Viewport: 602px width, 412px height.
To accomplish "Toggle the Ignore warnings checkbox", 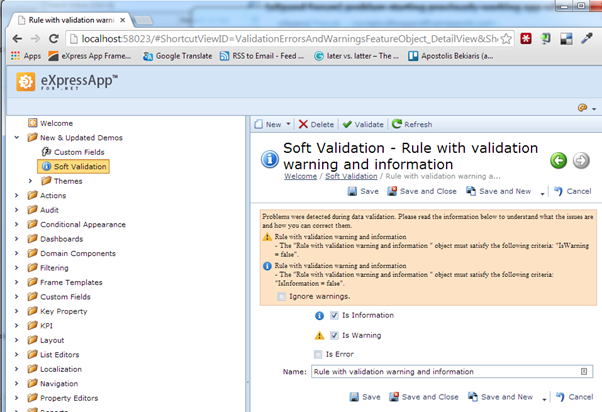I will click(x=281, y=296).
